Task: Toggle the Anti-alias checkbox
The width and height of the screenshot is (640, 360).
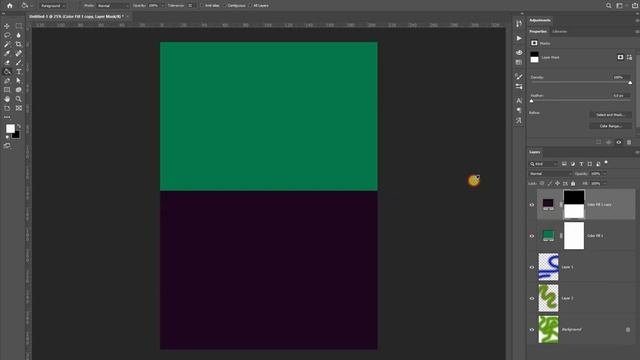Action: (202, 6)
